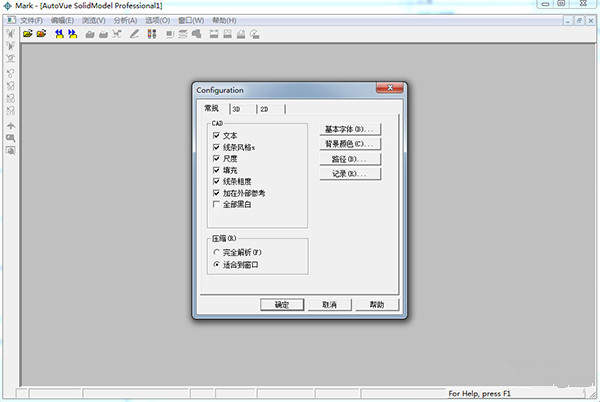Click the 帮助 button in the dialog
Screen dimensions: 600x402
point(377,305)
